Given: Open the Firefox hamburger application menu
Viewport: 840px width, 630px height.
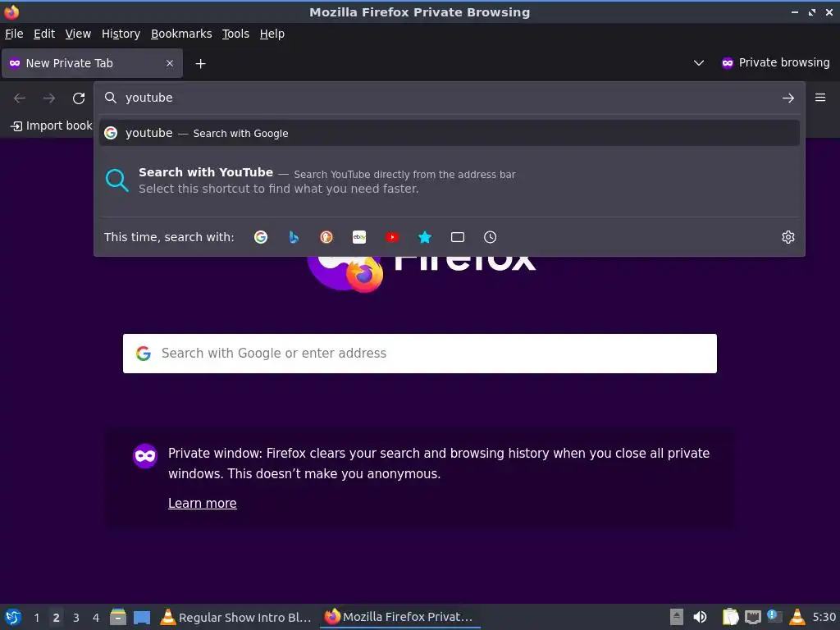Looking at the screenshot, I should 820,98.
